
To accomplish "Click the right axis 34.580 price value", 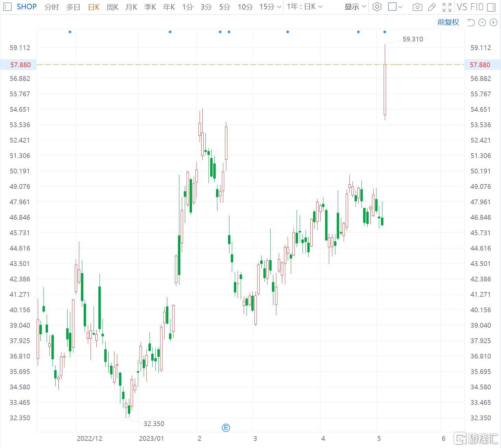I will click(481, 387).
